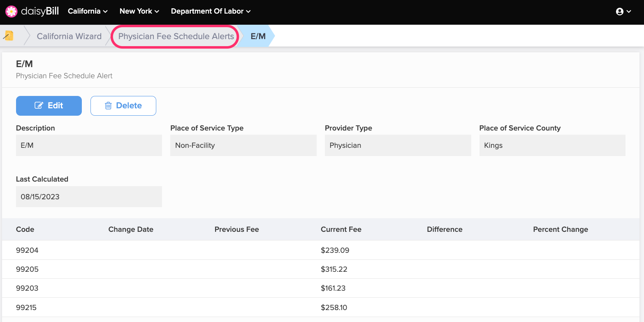Click the $315.22 current fee value
The image size is (644, 322).
pos(335,269)
